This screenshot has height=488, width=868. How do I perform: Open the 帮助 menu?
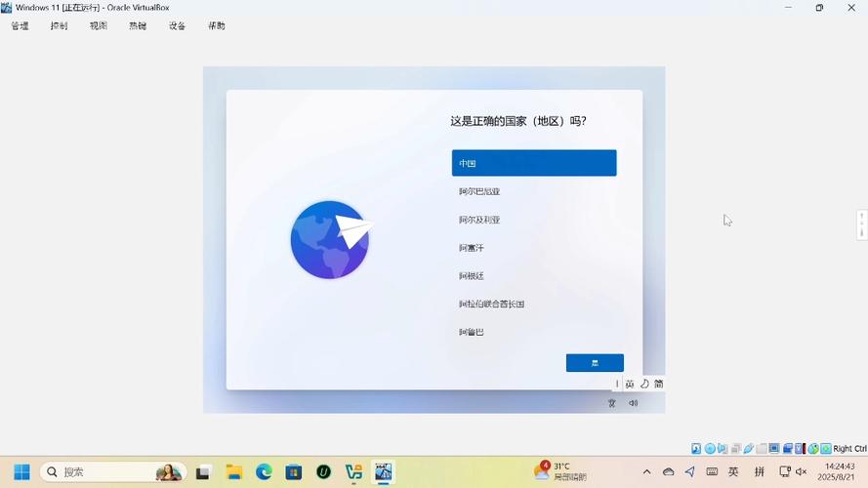coord(217,25)
